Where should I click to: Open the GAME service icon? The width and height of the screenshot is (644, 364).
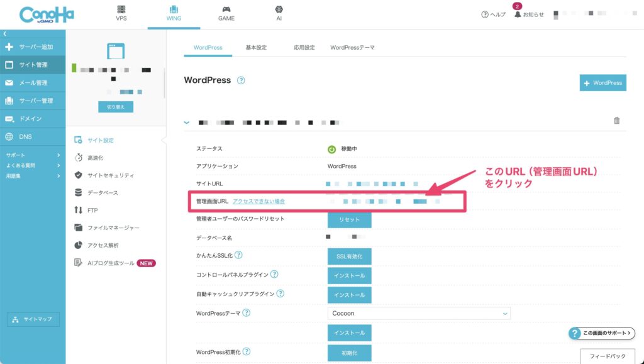point(226,9)
